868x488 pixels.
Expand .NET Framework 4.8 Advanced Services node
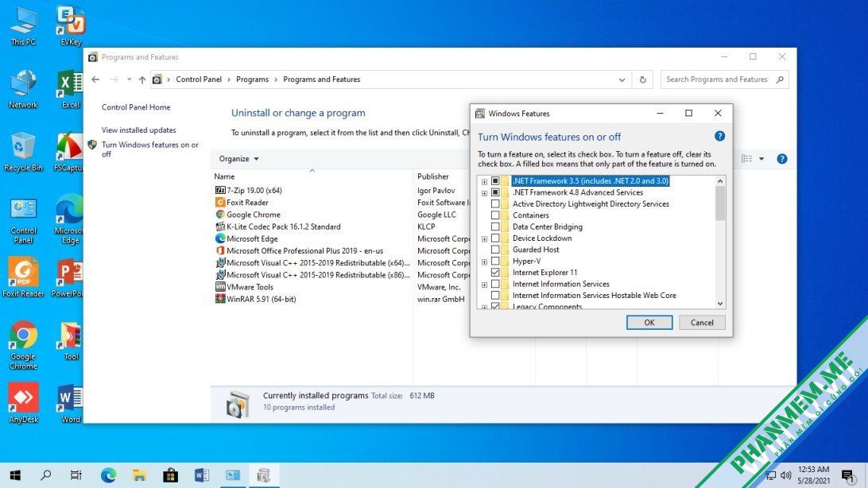point(484,193)
